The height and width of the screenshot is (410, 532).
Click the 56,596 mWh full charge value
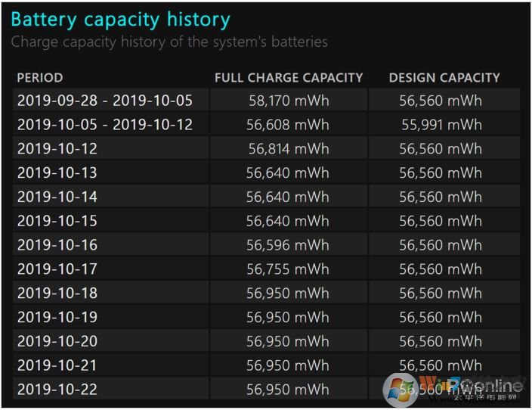tap(288, 245)
